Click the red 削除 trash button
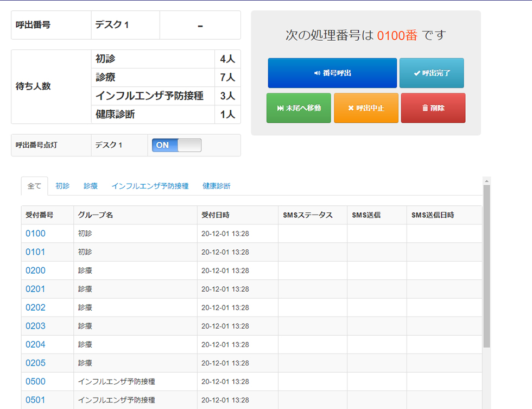532x409 pixels. [433, 108]
